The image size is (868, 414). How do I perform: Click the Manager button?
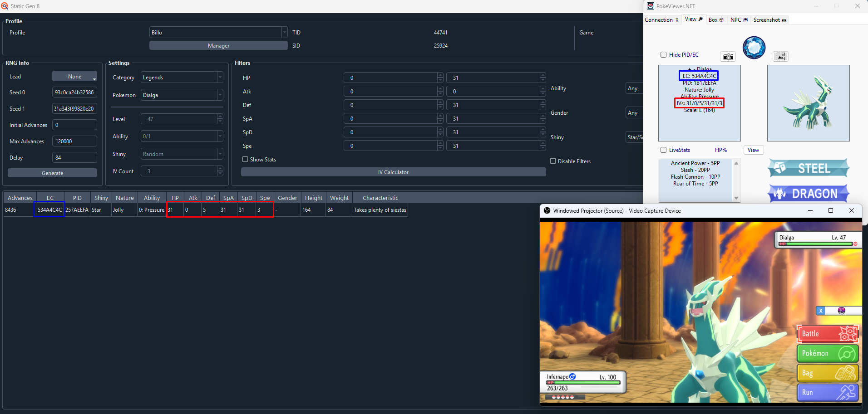pos(218,45)
